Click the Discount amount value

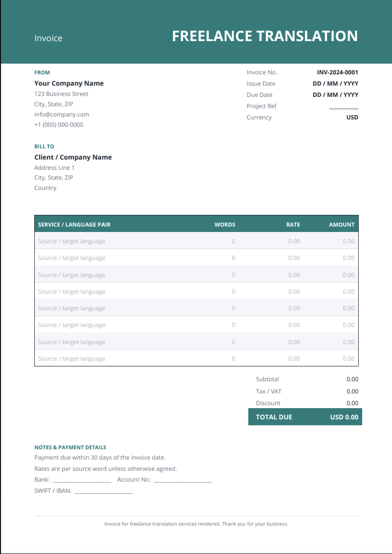[x=352, y=403]
